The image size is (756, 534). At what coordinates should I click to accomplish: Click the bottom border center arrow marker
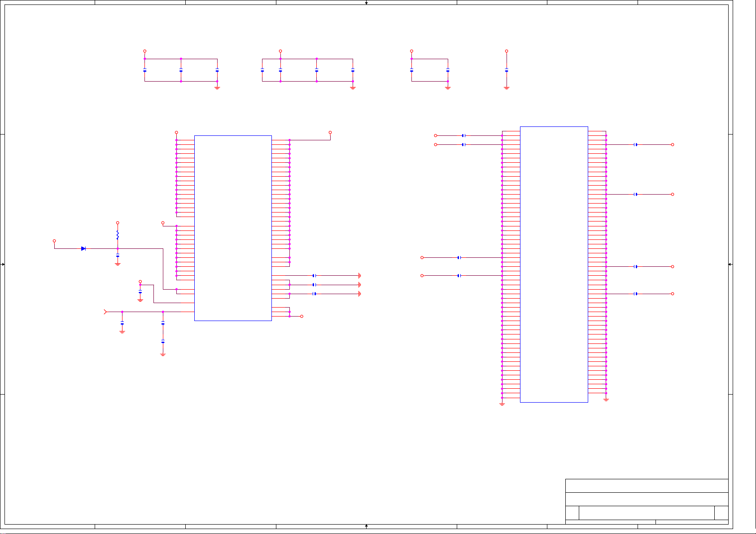click(367, 525)
